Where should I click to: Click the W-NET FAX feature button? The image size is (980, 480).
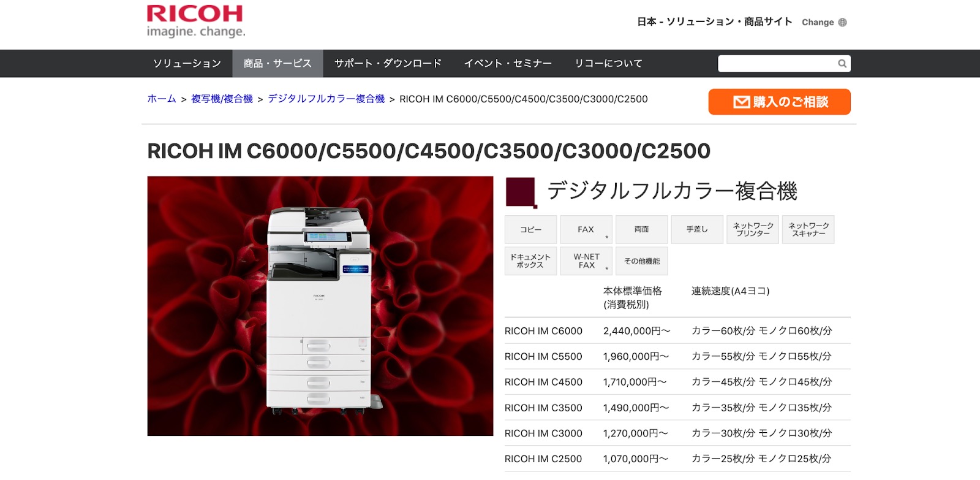coord(586,261)
